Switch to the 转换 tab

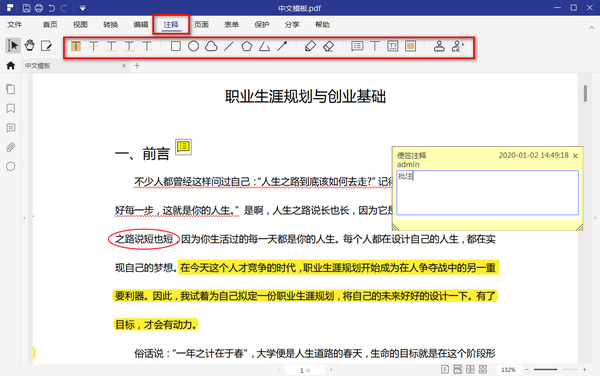pos(110,24)
